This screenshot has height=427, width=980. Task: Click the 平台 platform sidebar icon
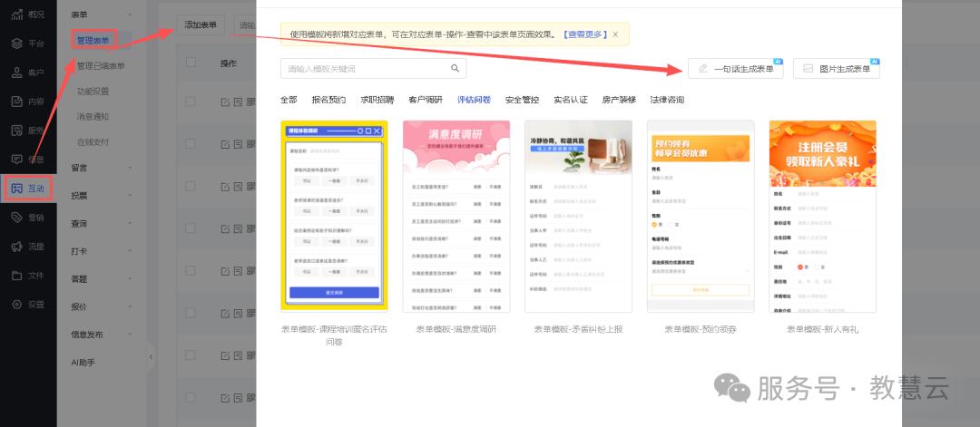[16, 44]
